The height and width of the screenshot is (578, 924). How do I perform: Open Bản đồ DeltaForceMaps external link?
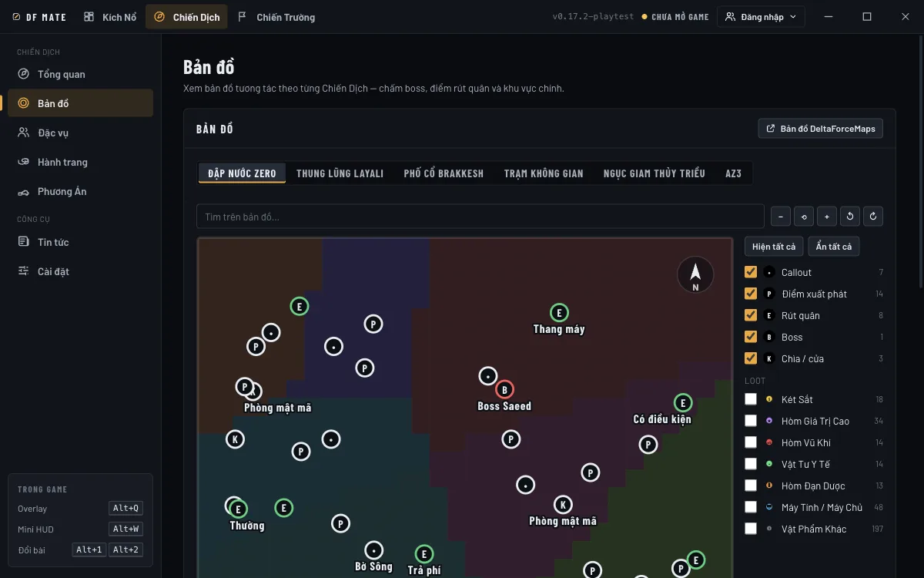coord(821,129)
